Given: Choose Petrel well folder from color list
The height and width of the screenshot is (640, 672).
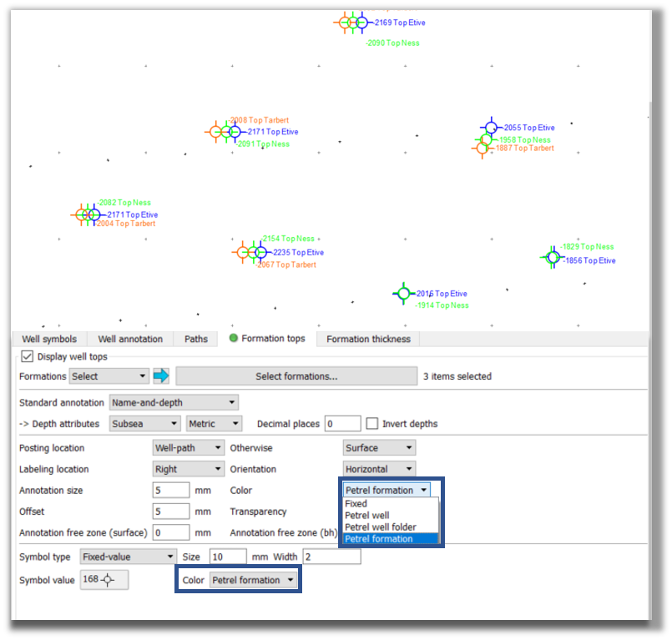Looking at the screenshot, I should coord(380,527).
